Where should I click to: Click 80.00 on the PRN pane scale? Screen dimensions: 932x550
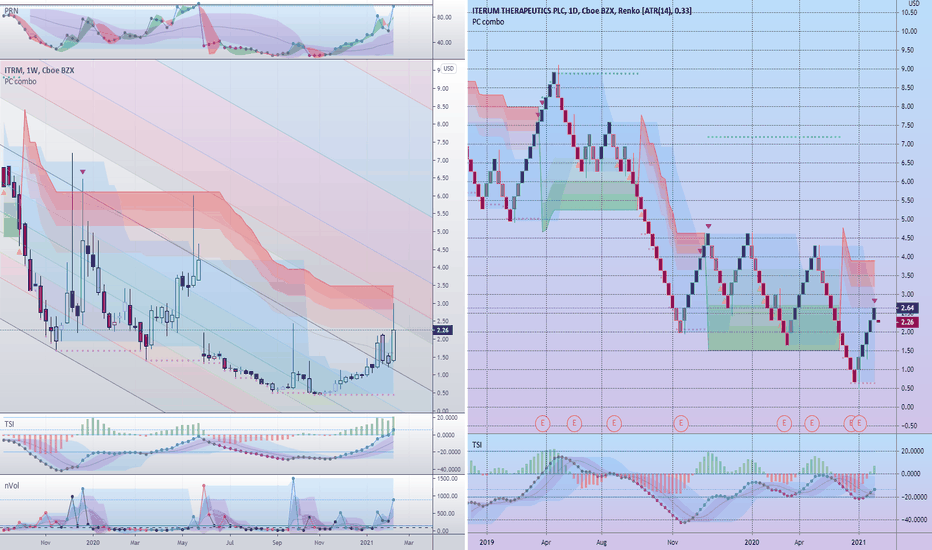(x=445, y=18)
